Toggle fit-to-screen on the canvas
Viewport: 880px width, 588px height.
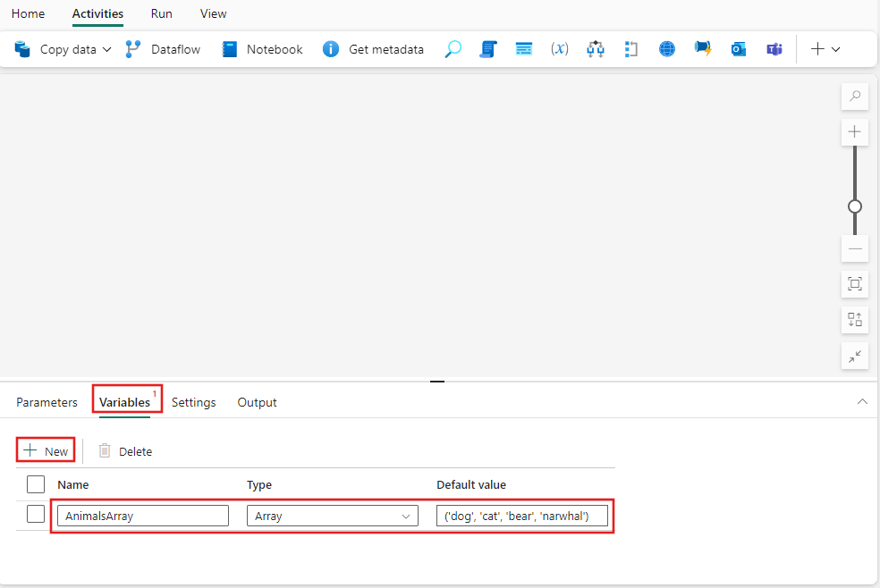[x=854, y=283]
